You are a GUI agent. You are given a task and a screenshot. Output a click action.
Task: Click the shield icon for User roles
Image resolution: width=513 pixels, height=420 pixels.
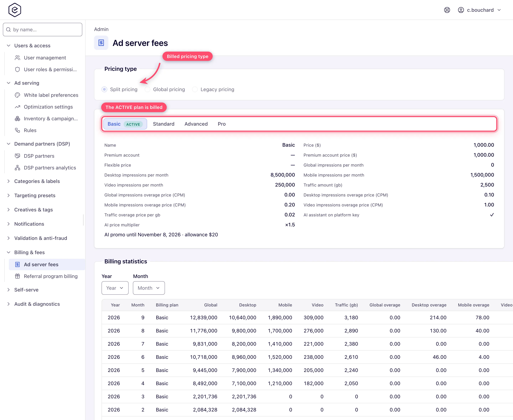coord(17,69)
